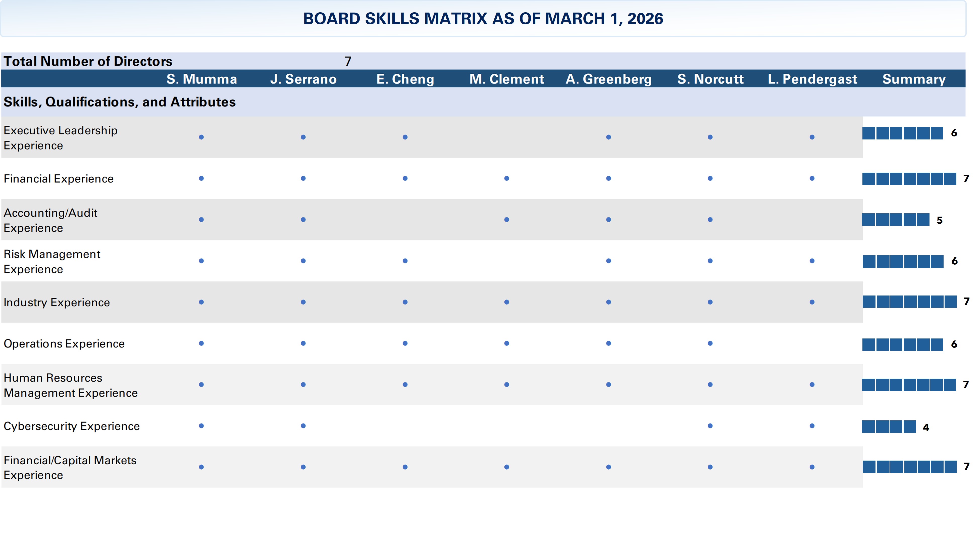980x542 pixels.
Task: Click the Cybersecurity summary bar
Action: [x=889, y=427]
